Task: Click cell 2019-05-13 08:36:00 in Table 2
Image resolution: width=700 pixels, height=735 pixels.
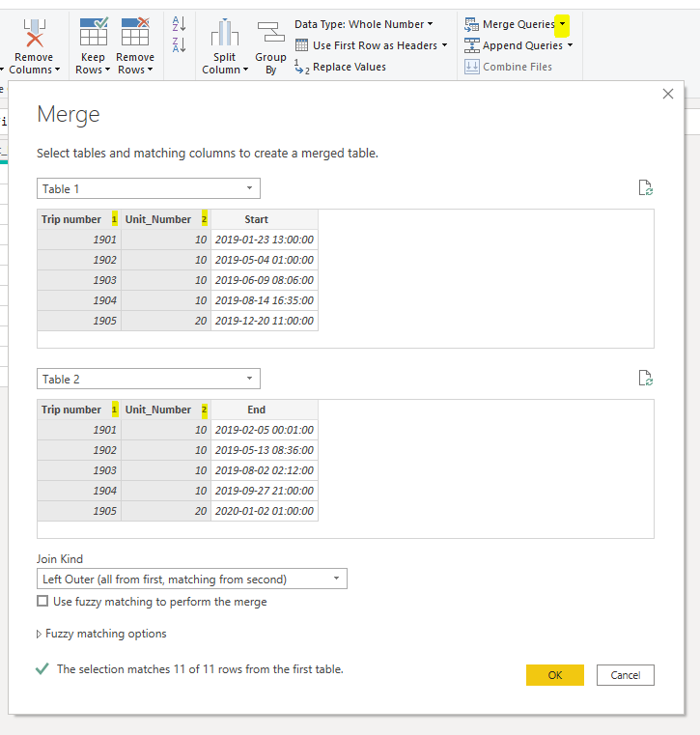Action: coord(265,450)
